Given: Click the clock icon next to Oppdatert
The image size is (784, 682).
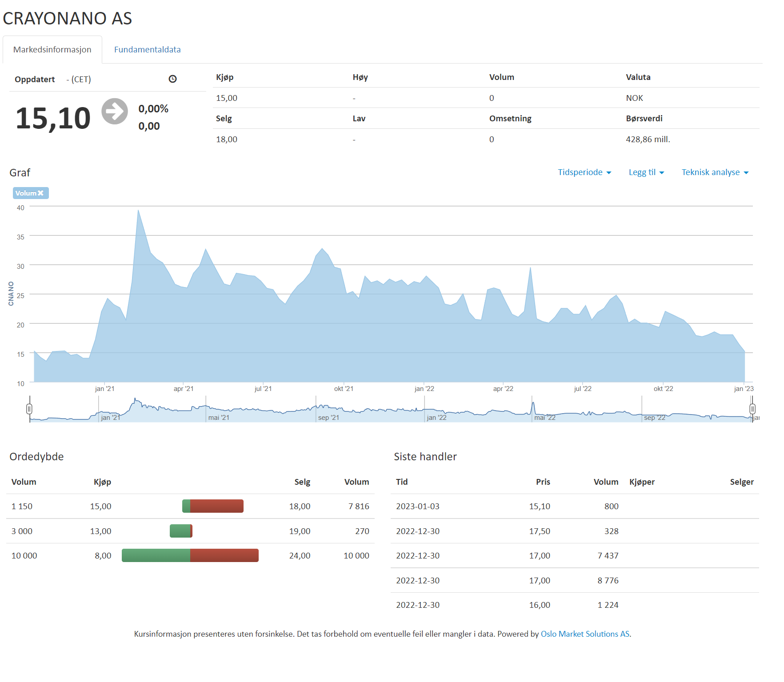Looking at the screenshot, I should [x=173, y=79].
